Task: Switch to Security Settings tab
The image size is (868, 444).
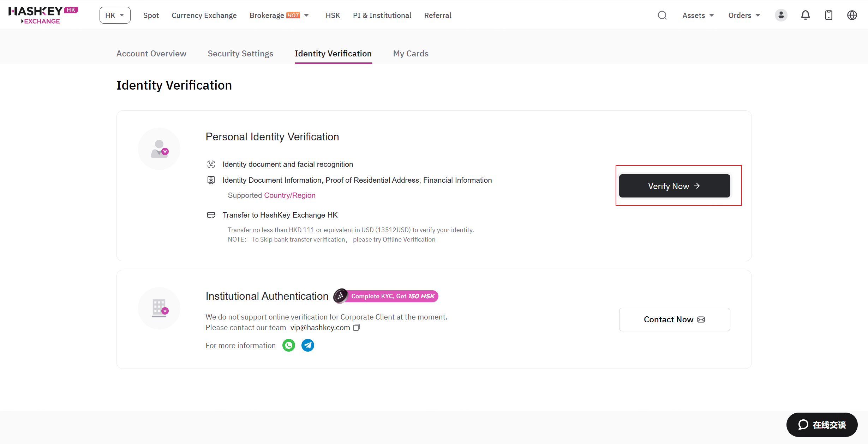Action: [240, 54]
